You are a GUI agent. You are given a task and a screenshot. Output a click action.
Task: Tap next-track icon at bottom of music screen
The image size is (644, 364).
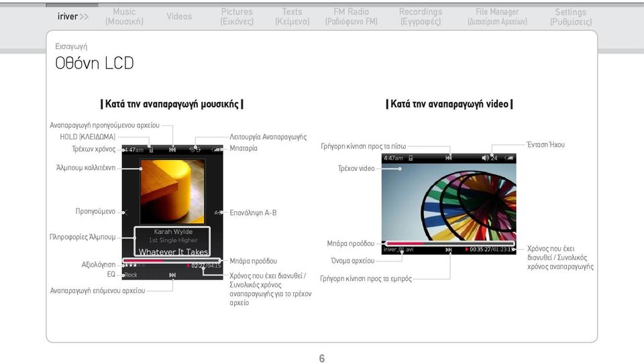coord(172,275)
